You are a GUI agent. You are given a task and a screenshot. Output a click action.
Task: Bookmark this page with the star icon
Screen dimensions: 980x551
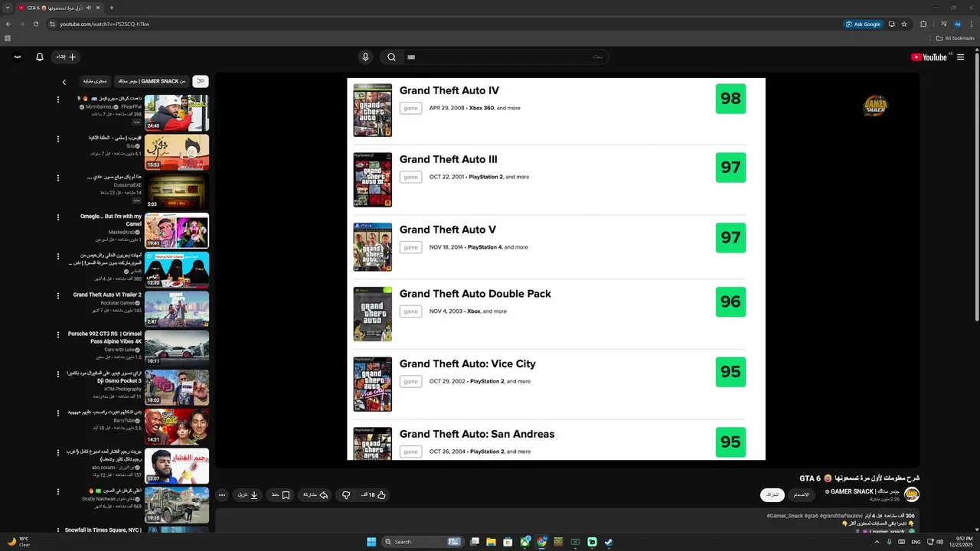904,24
